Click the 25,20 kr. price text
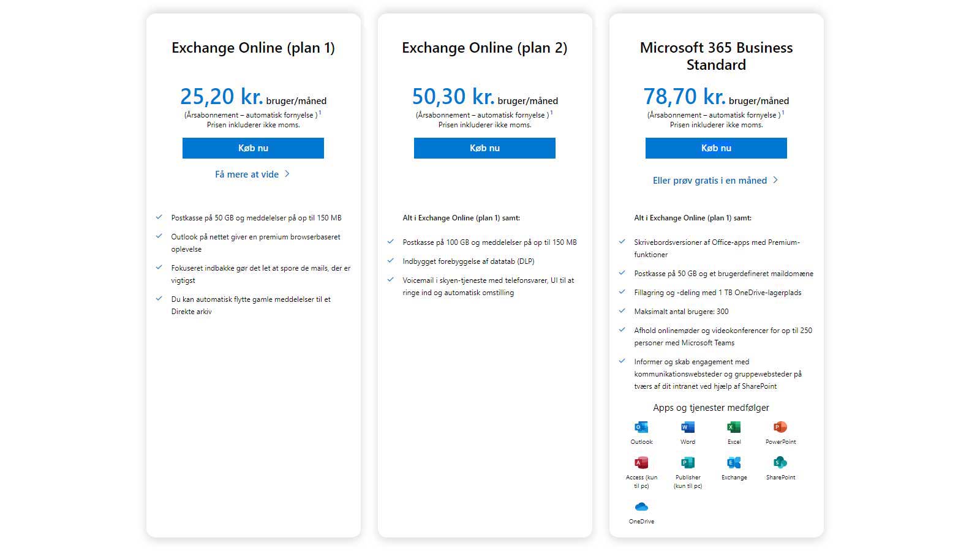Screen dimensions: 980x551 [222, 96]
